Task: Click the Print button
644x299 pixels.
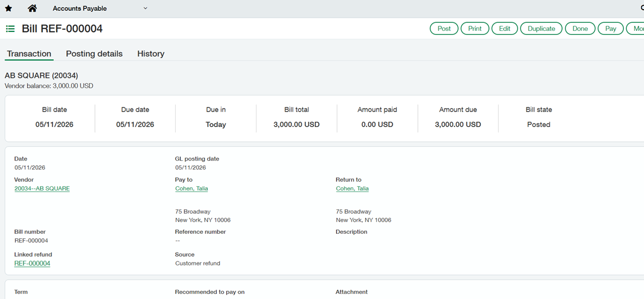Action: [x=475, y=29]
